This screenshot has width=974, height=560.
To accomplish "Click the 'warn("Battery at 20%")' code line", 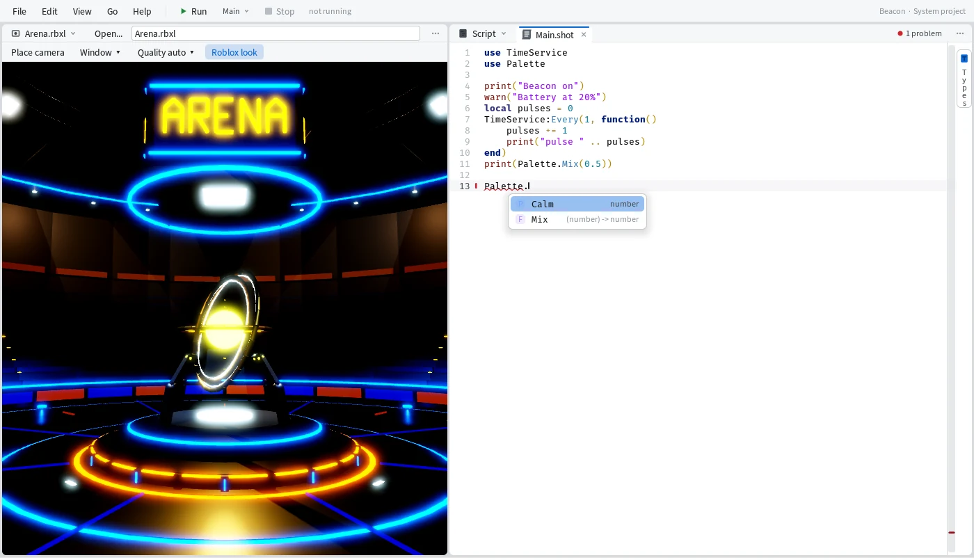I will pyautogui.click(x=545, y=97).
